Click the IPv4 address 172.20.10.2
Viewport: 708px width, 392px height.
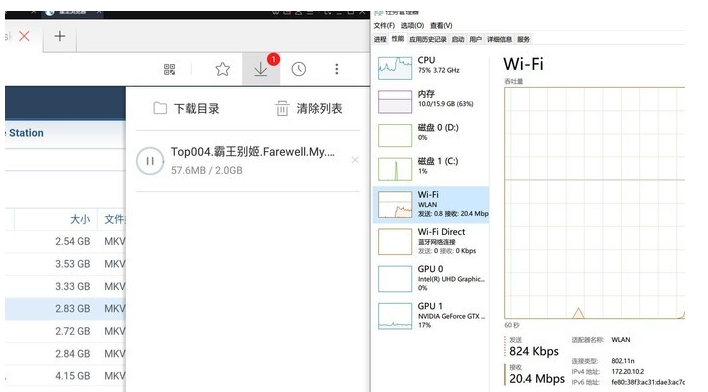pyautogui.click(x=628, y=372)
